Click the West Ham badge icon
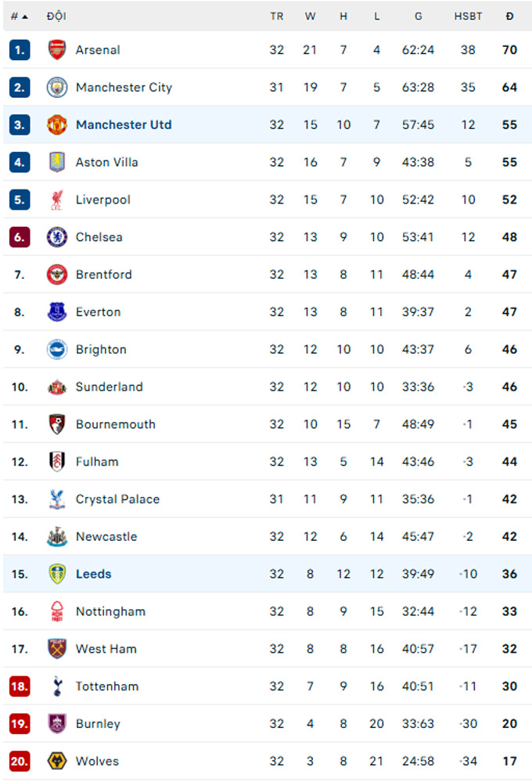Viewport: 532px width, 782px height. coord(57,649)
